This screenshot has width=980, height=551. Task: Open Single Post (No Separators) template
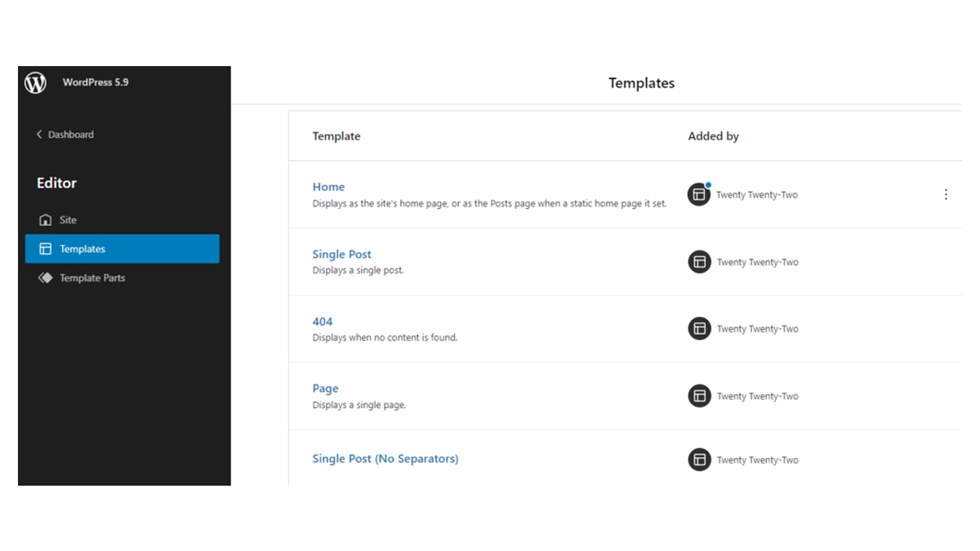pyautogui.click(x=385, y=459)
